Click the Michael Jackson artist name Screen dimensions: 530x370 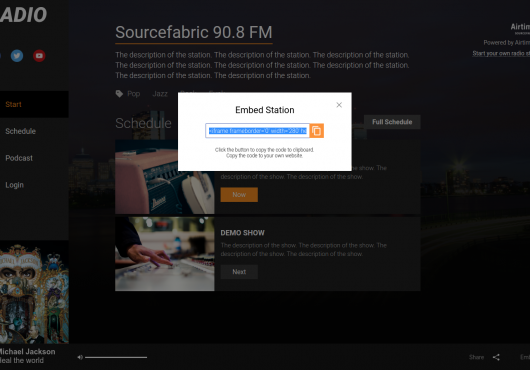point(27,352)
